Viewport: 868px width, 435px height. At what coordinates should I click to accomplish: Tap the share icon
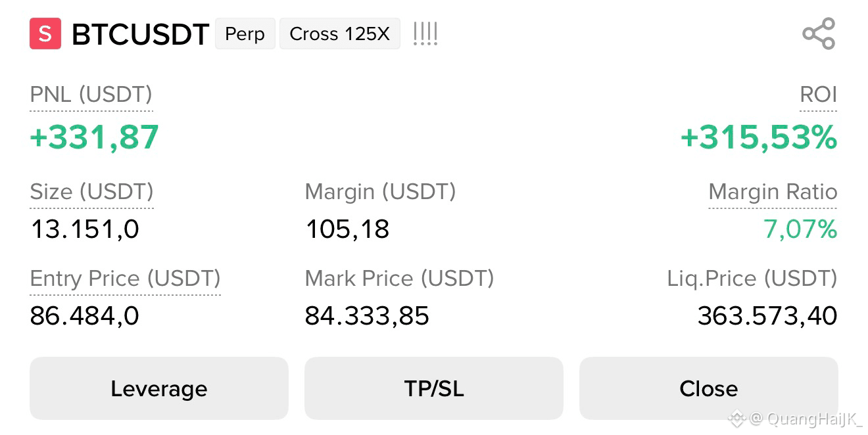click(x=819, y=34)
